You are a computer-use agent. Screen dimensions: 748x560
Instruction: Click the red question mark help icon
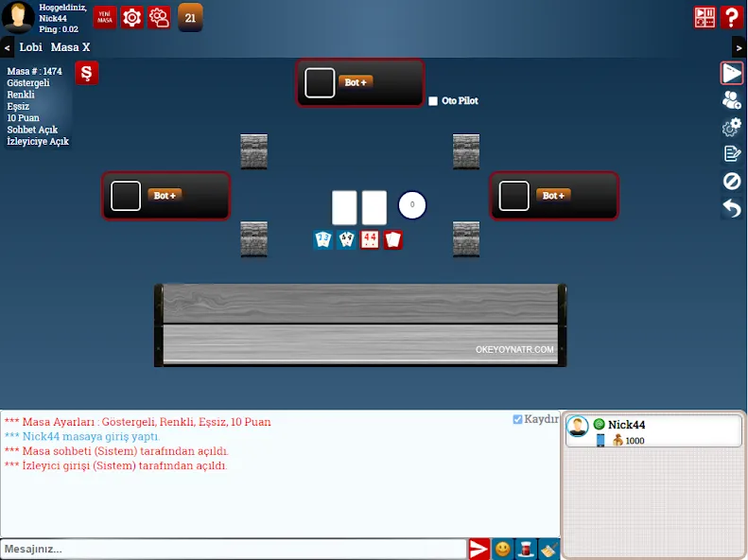pos(731,17)
